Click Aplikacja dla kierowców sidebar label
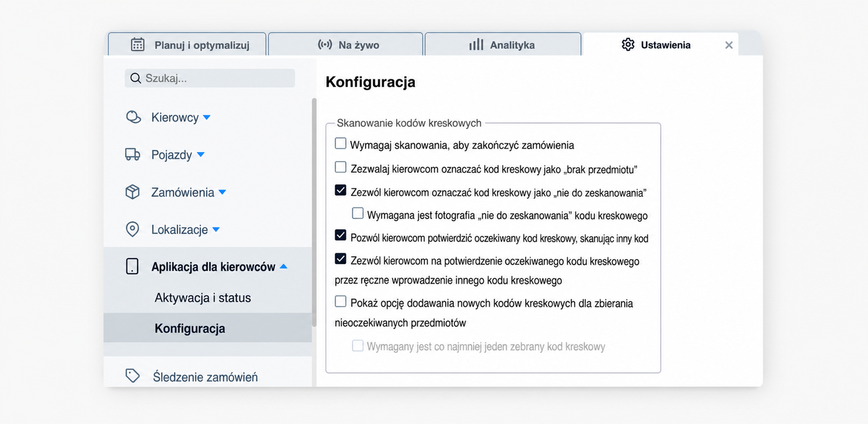 213,267
